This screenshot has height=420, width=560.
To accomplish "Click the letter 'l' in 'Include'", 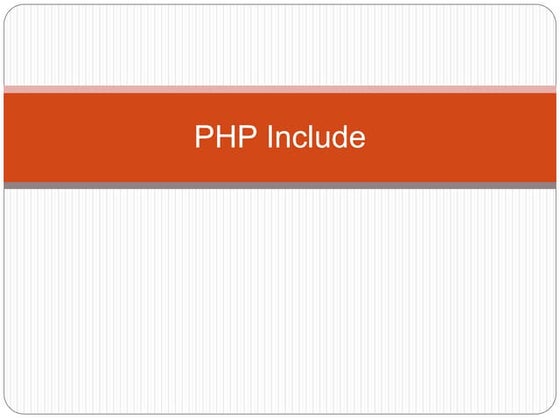I will coord(311,136).
